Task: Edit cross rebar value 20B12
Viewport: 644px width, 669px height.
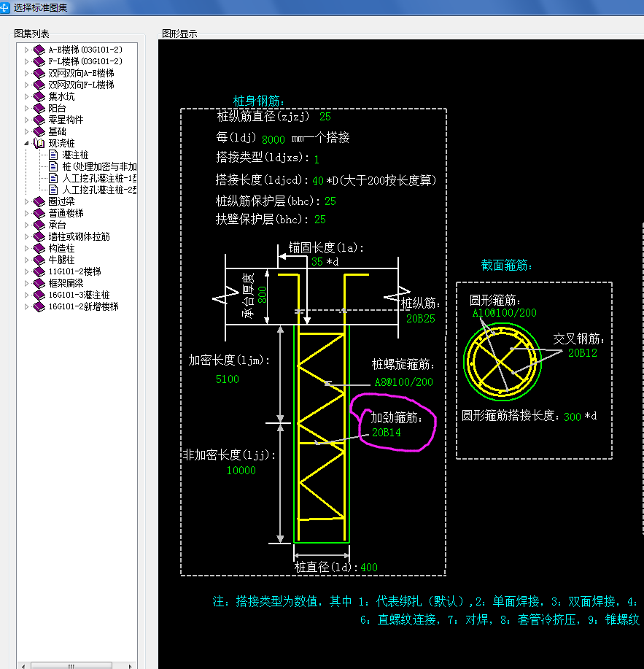Action: [583, 353]
